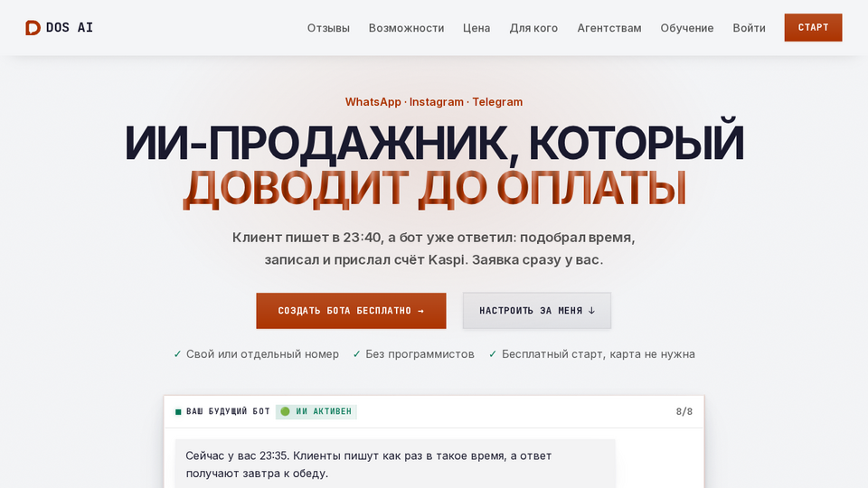Click the ИИ-ПРОДАЖНИК, КОТОРЫЙ heading
Screen dimensions: 868x488
434,144
